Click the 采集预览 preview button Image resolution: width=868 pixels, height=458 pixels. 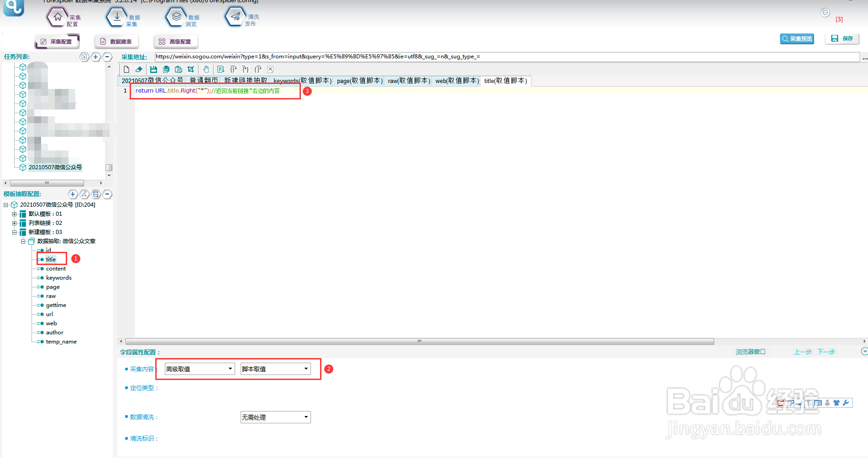click(x=797, y=39)
